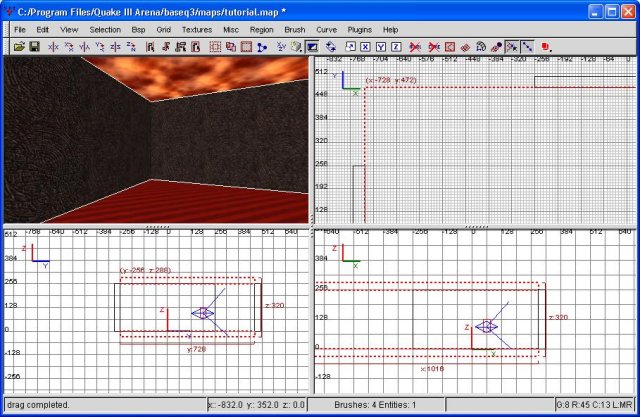Image resolution: width=640 pixels, height=417 pixels.
Task: Toggle the Scale X button
Action: [365, 47]
